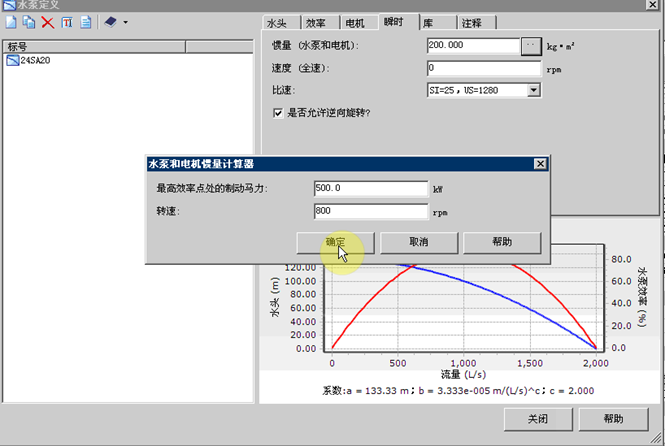Close the 水泵和电机惯量计算器 dialog
Screen dimensions: 665x446
(540, 164)
